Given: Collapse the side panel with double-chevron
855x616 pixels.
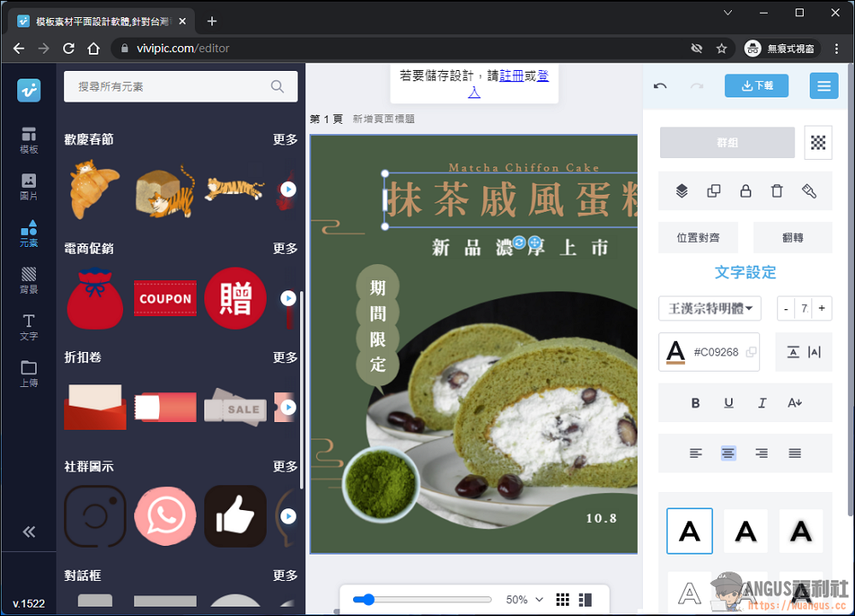Looking at the screenshot, I should (29, 531).
